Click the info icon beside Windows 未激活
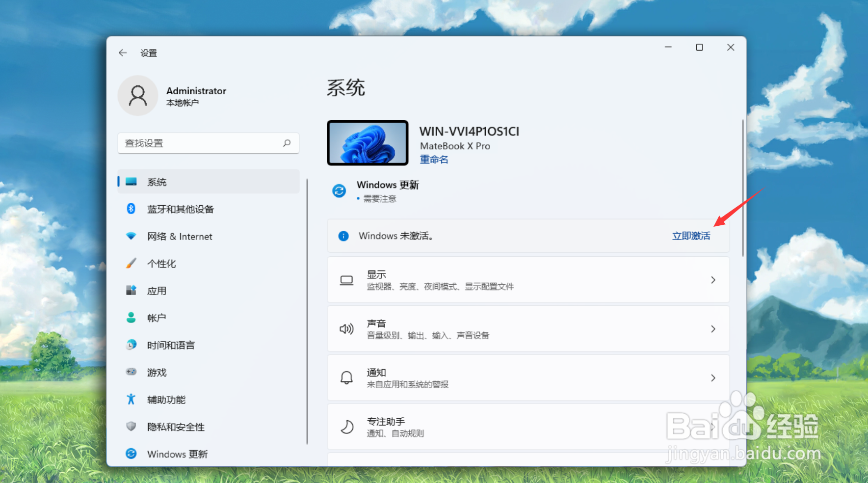This screenshot has height=483, width=868. tap(343, 236)
